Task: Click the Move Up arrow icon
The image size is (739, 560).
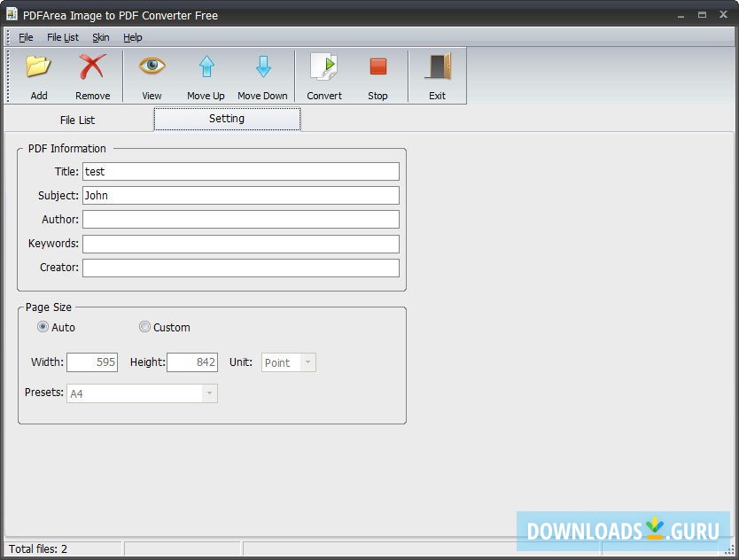Action: tap(206, 66)
